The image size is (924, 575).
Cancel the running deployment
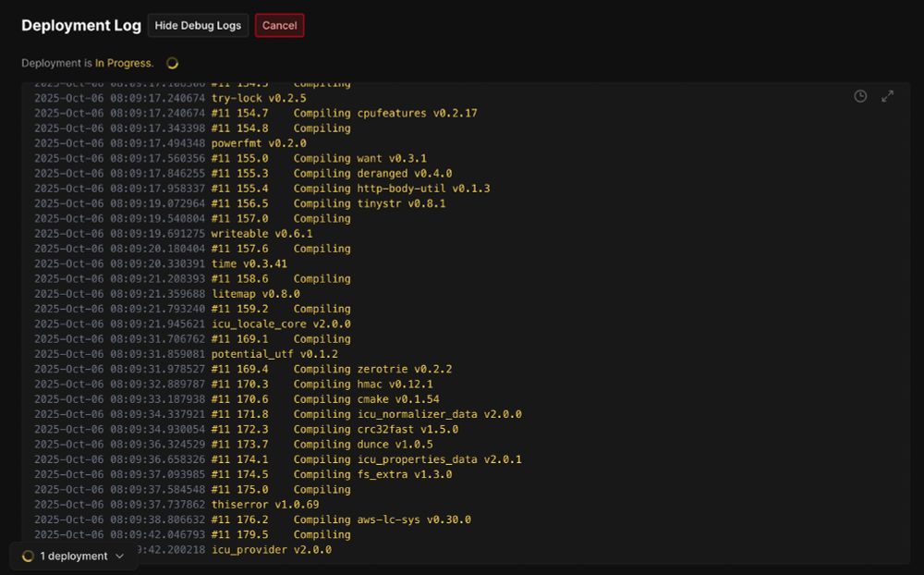[x=279, y=25]
